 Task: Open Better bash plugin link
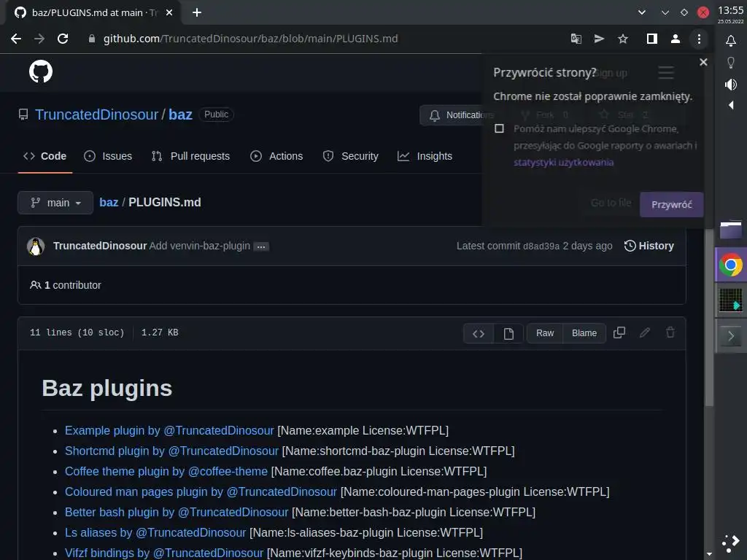(x=177, y=513)
